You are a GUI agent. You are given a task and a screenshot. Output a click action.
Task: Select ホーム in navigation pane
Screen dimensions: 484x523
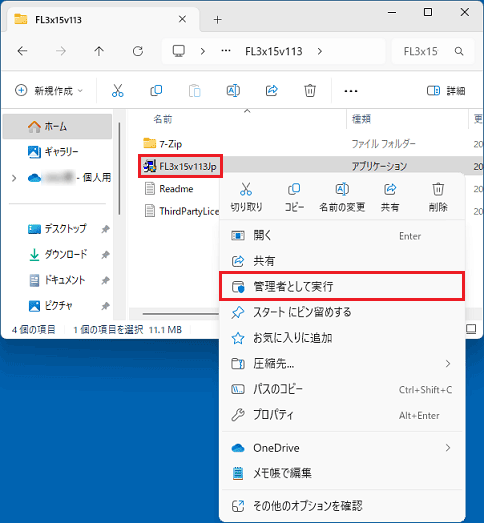pos(57,126)
